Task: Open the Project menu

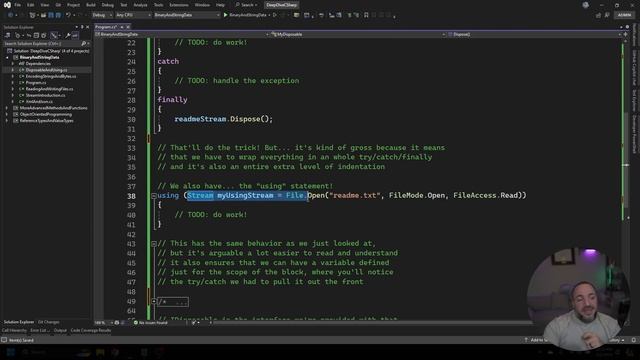Action: pos(73,5)
